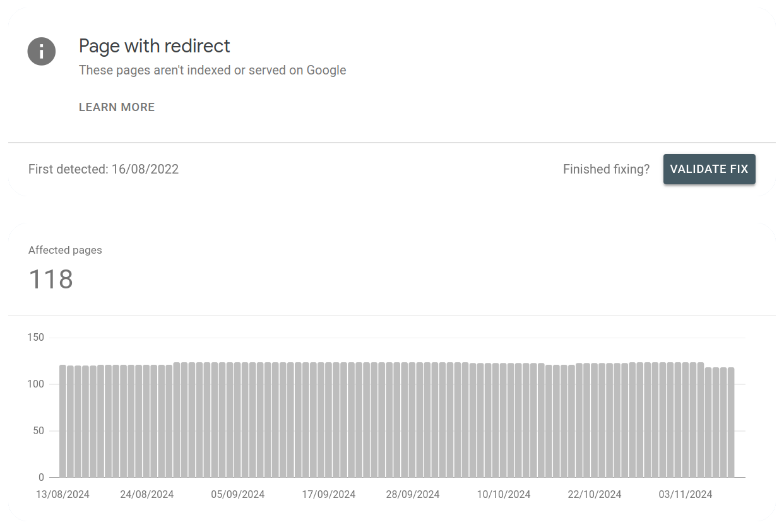Pick the 28/09/2024 date label
This screenshot has height=532, width=784.
click(413, 494)
